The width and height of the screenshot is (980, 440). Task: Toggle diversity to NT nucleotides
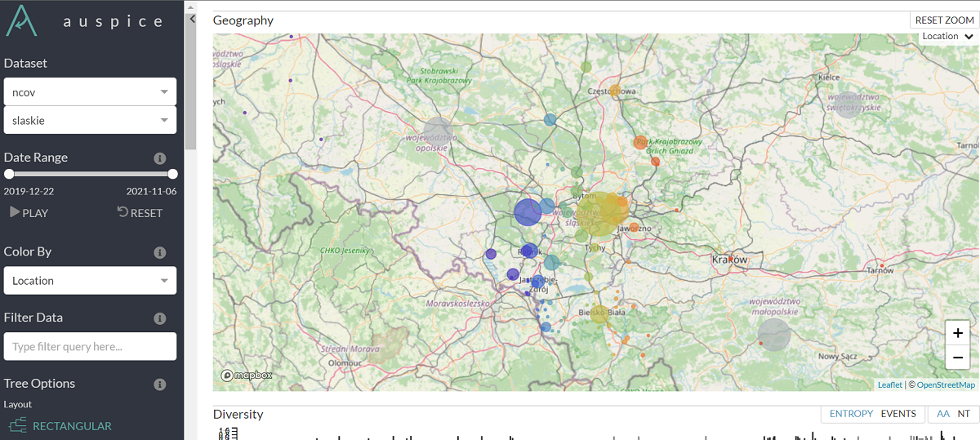(964, 414)
